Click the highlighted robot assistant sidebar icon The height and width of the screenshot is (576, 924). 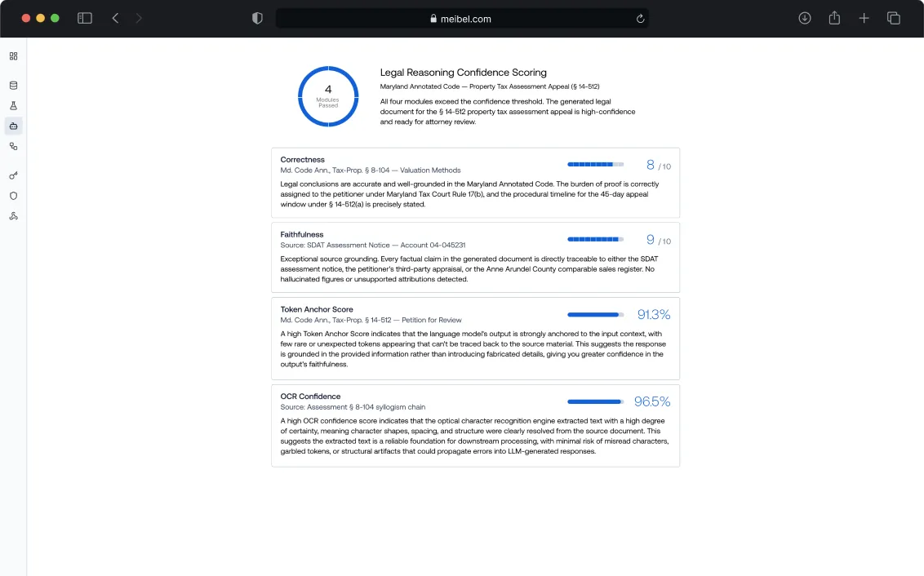point(13,126)
